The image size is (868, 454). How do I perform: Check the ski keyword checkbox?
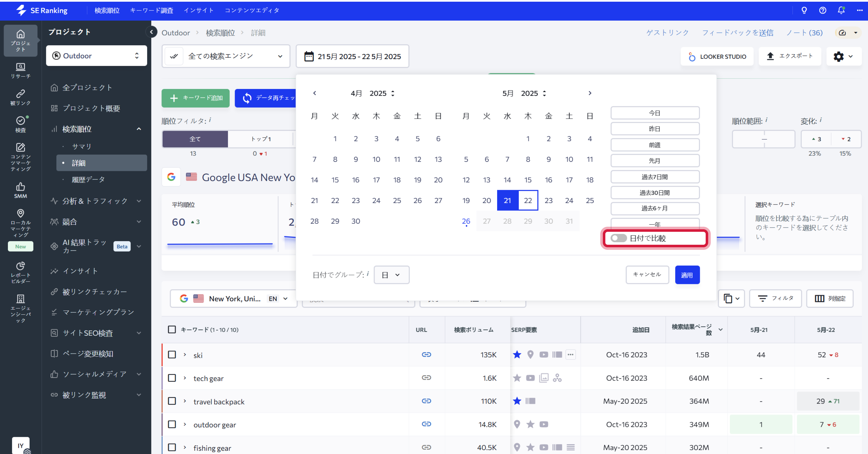tap(172, 354)
